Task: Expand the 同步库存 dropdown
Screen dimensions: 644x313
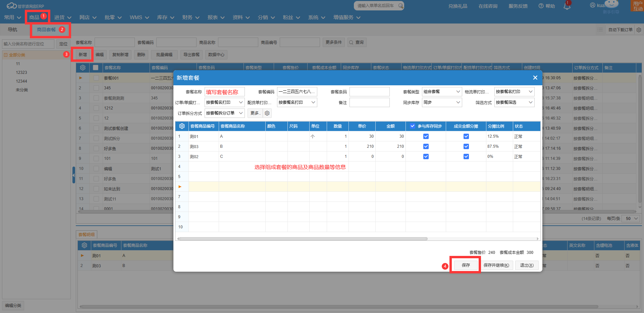Action: [x=442, y=102]
